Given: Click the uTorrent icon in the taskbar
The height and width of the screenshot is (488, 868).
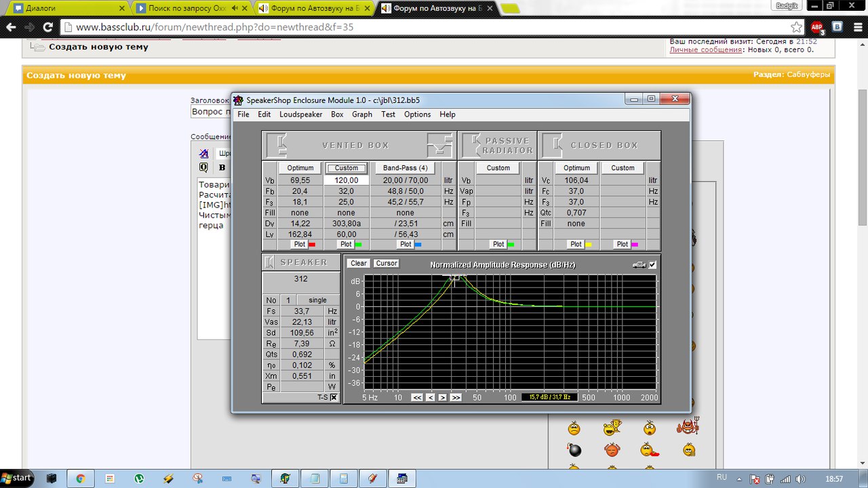Looking at the screenshot, I should tap(138, 479).
